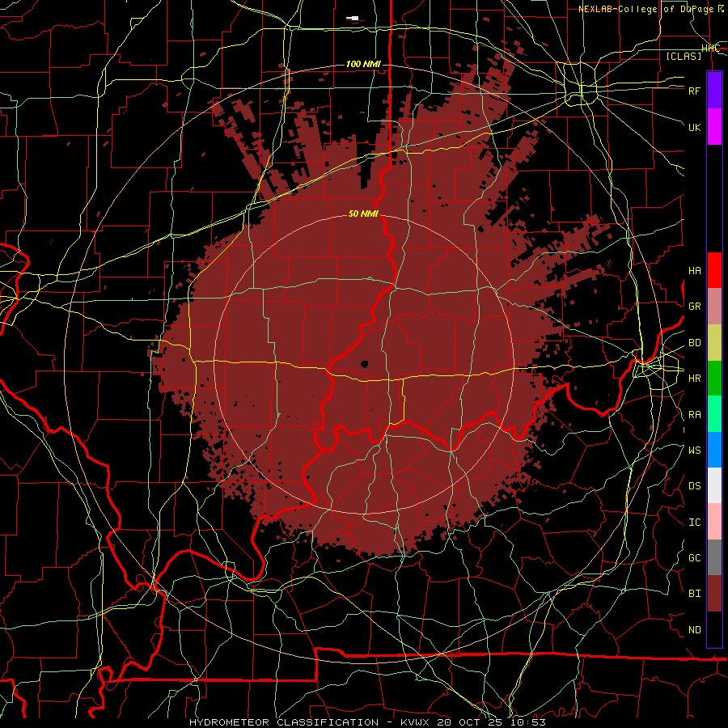728x728 pixels.
Task: Click the RA legend label
Action: (694, 415)
